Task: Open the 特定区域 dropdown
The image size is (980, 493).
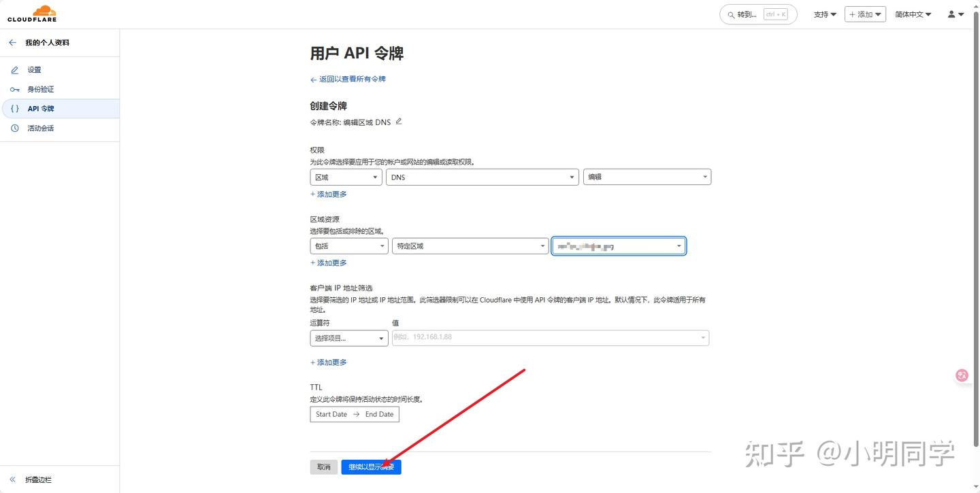Action: (470, 246)
